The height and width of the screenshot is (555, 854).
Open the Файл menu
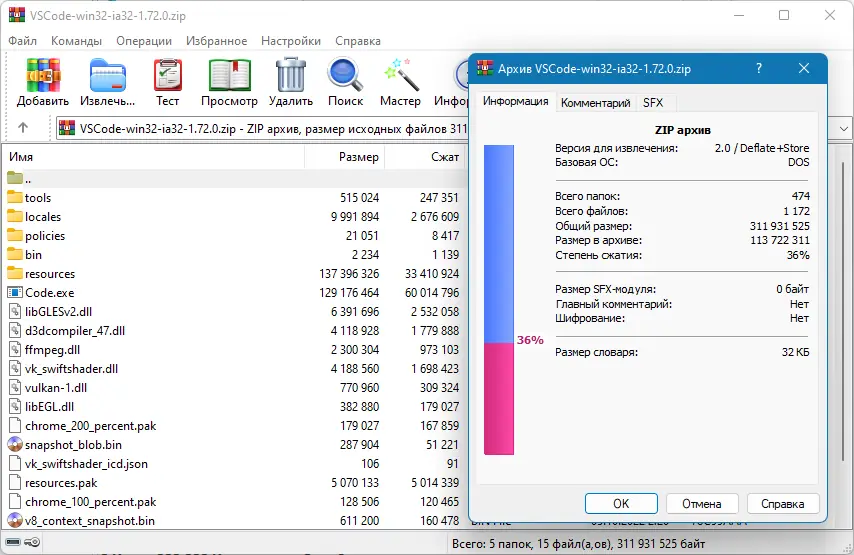point(22,41)
